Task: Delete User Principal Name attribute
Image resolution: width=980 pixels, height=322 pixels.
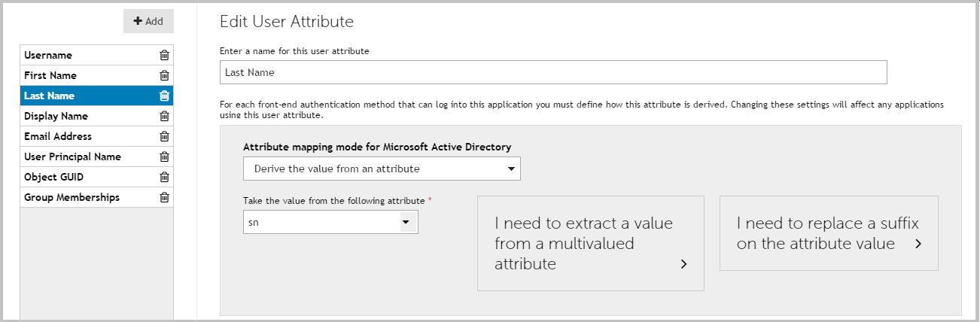Action: (164, 156)
